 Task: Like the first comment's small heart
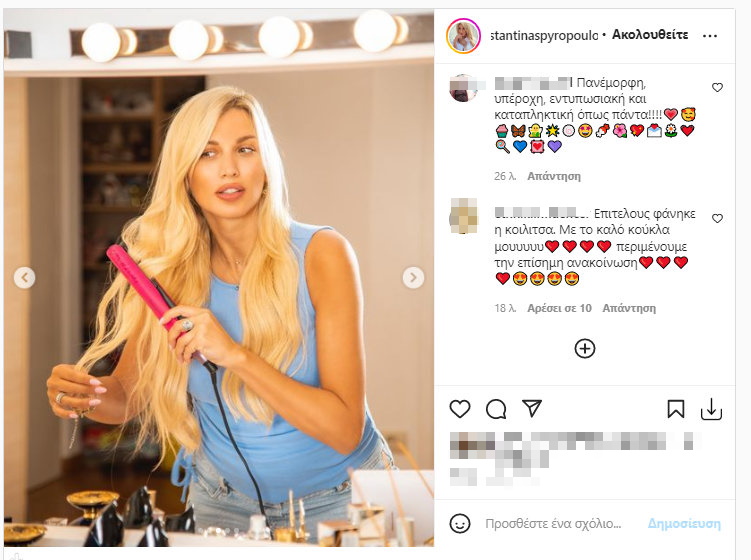tap(717, 88)
